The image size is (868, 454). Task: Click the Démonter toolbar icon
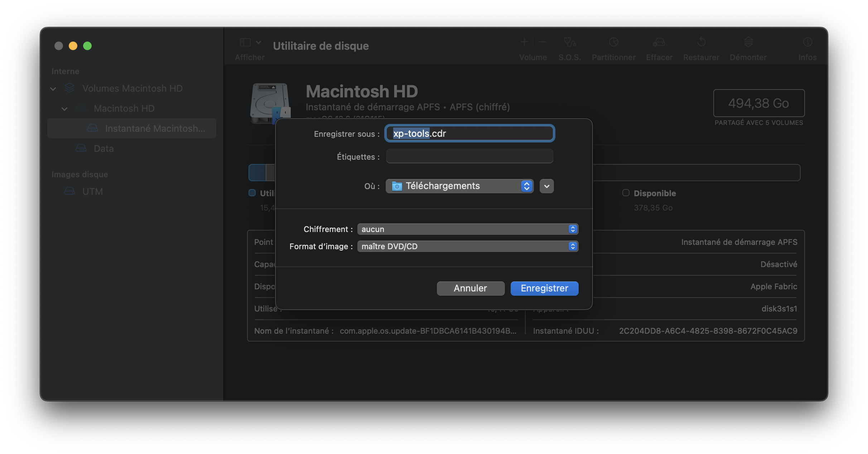point(748,42)
